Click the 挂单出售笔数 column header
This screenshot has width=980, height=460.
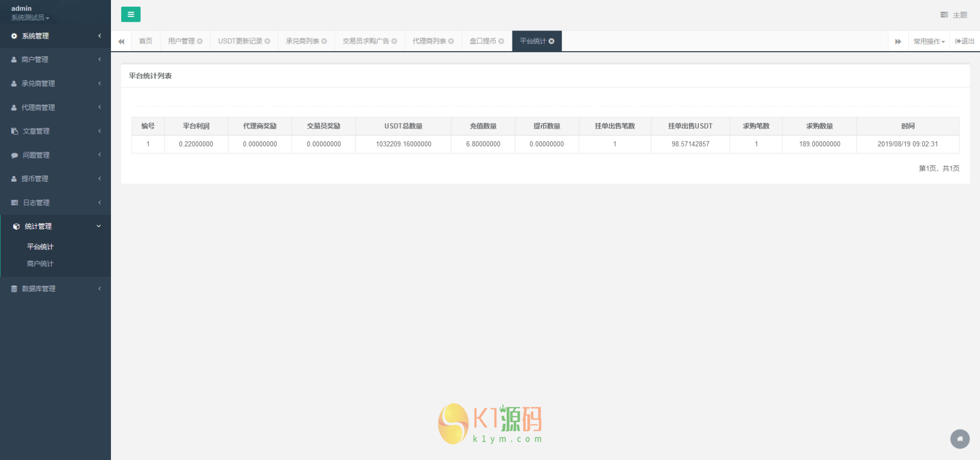pyautogui.click(x=615, y=126)
